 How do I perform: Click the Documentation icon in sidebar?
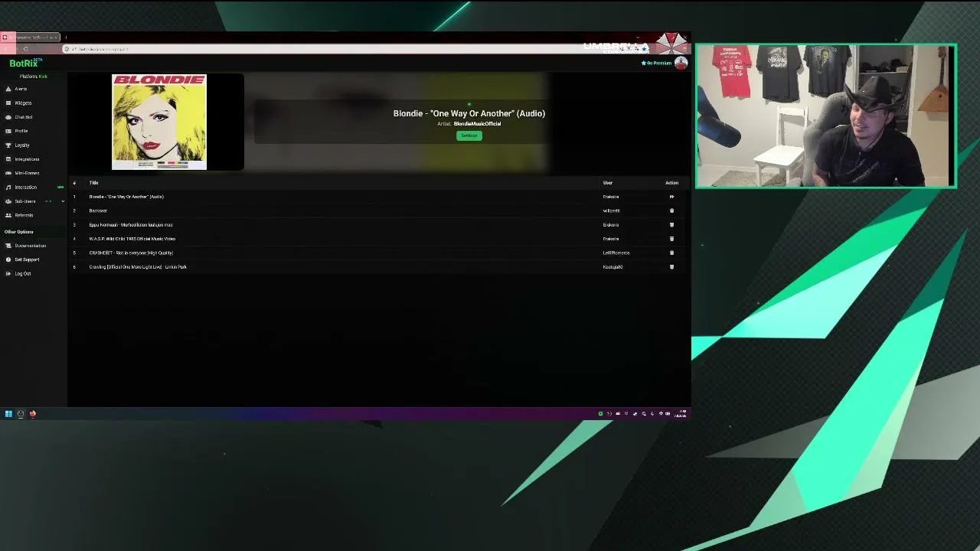8,246
